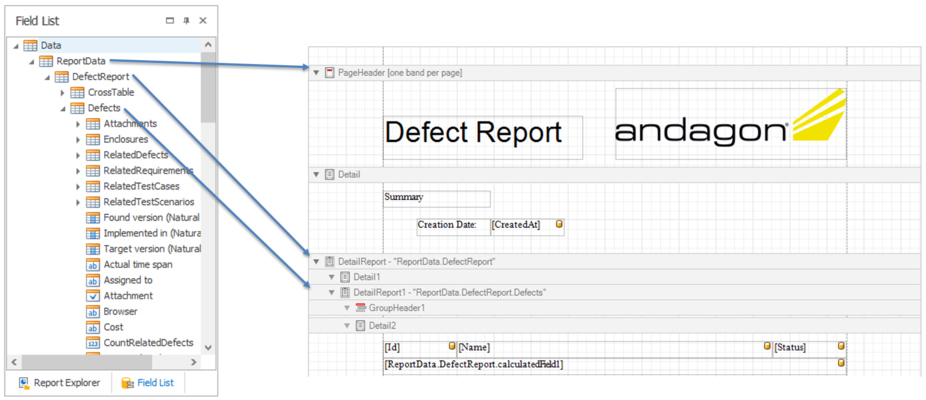Click the GroupHeader1 band icon

[x=361, y=308]
